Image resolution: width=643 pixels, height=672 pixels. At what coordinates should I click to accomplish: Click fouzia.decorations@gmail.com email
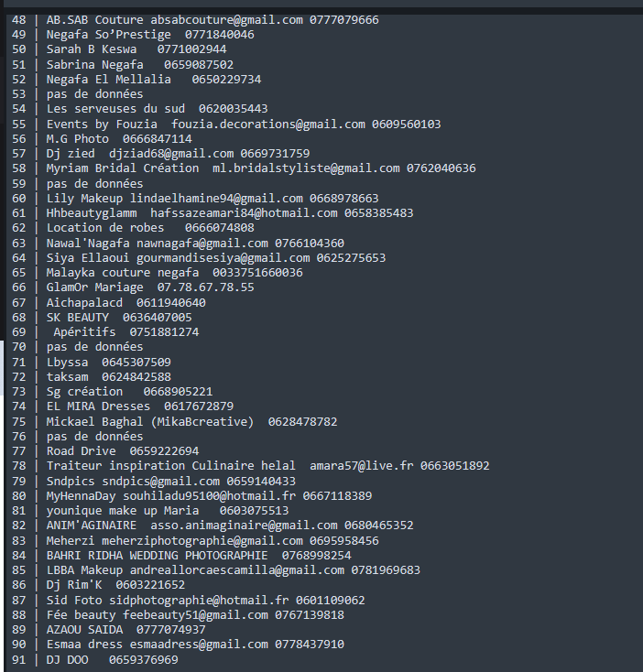coord(267,125)
